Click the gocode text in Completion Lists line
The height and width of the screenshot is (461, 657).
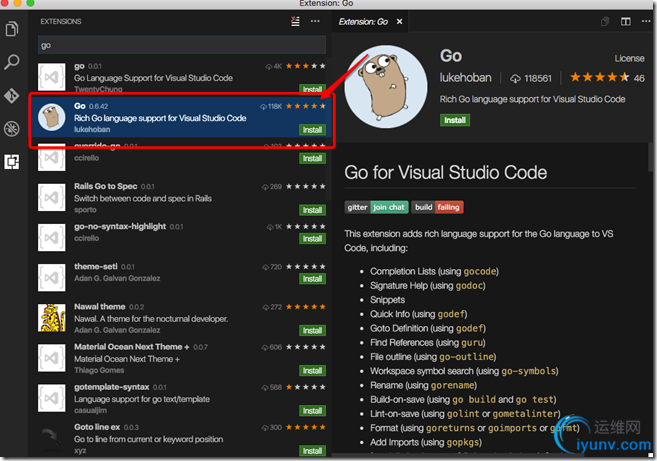[x=480, y=272]
